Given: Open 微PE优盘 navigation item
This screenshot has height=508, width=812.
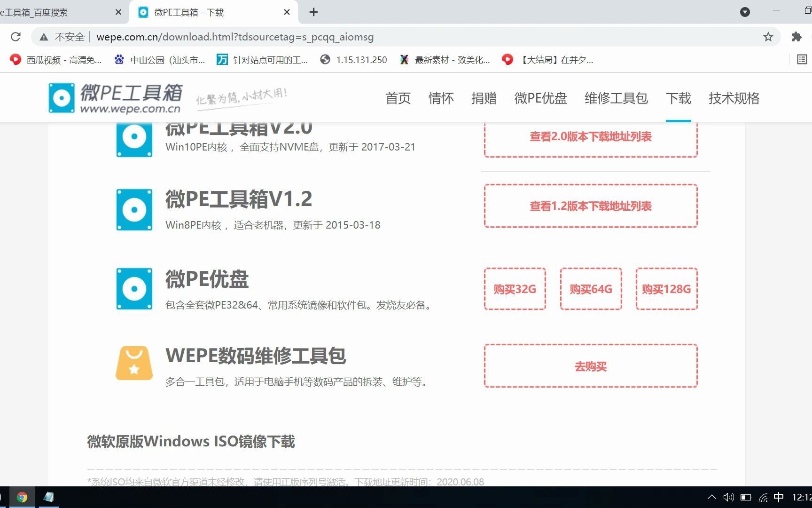Looking at the screenshot, I should point(541,98).
